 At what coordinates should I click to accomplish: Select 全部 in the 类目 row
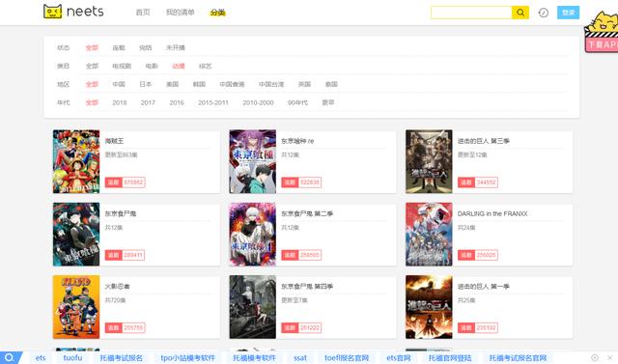click(x=92, y=66)
